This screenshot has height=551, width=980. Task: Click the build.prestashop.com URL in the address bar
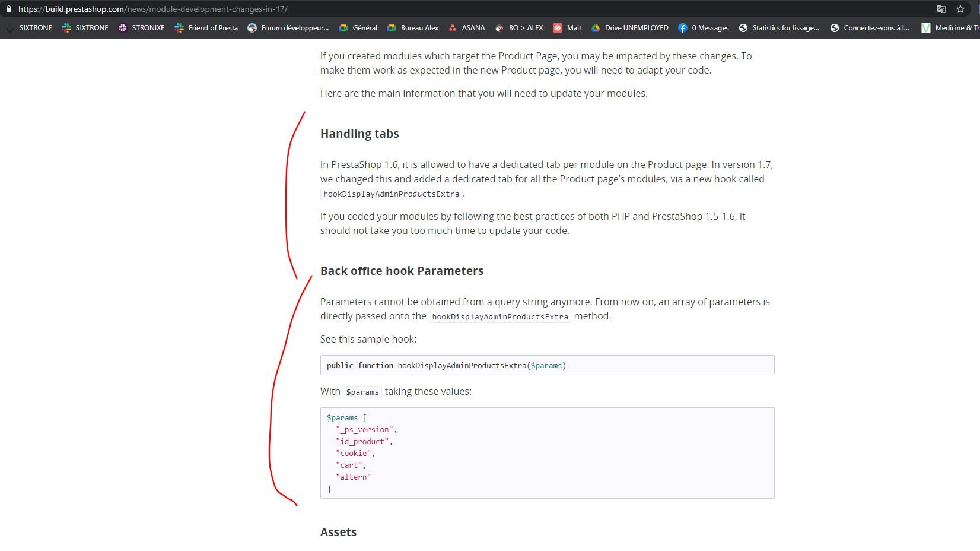click(153, 9)
